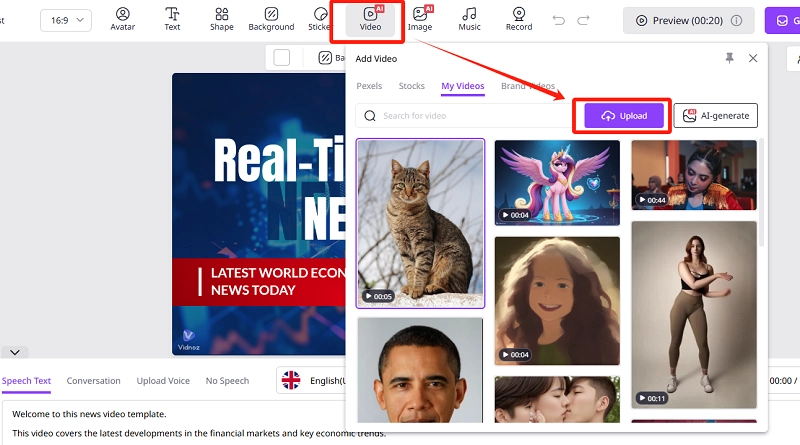
Task: Switch to the Upload Voice tab
Action: [163, 381]
